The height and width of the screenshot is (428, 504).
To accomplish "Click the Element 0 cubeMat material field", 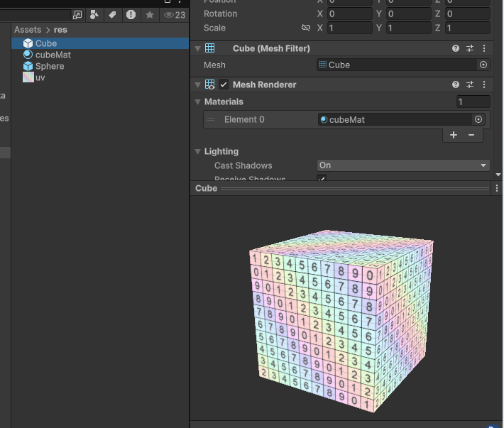I will [x=395, y=119].
